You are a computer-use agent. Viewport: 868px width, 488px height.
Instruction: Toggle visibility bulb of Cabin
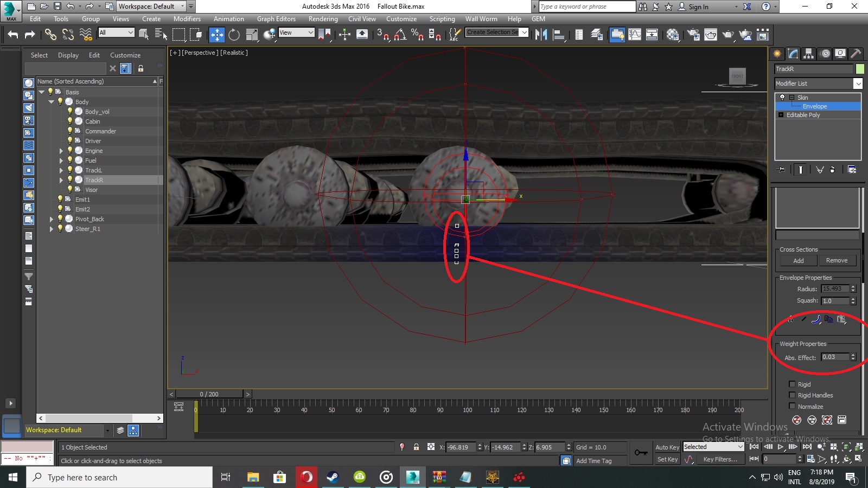point(69,121)
